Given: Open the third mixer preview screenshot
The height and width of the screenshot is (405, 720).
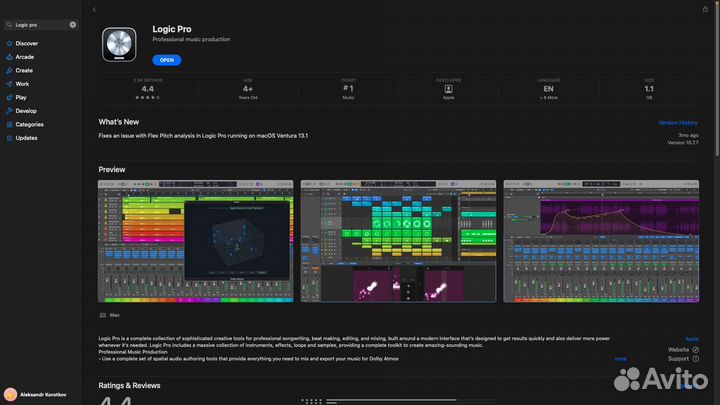Looking at the screenshot, I should tap(601, 241).
